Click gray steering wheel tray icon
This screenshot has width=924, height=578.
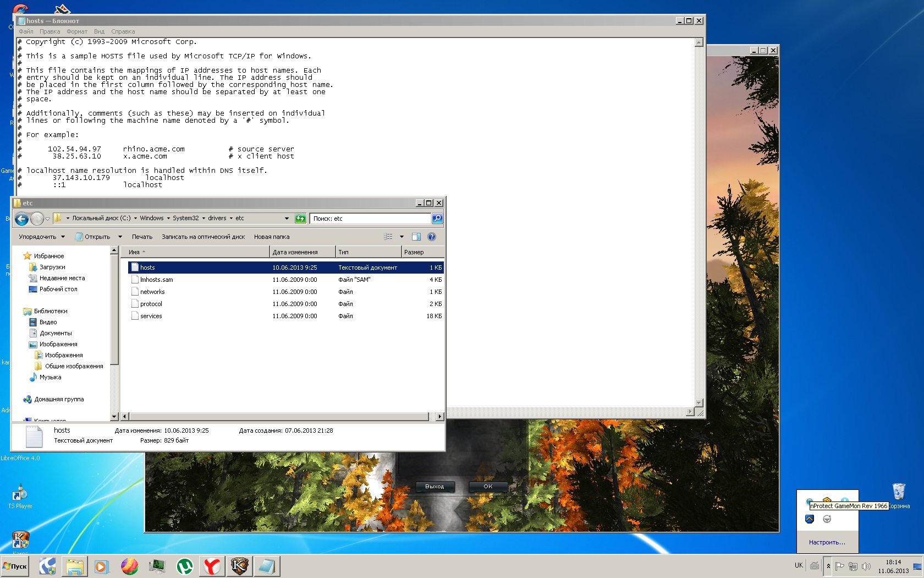tap(827, 519)
